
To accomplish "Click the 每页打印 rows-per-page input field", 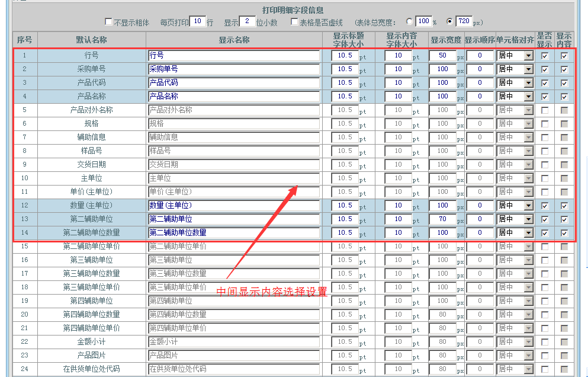I will [198, 22].
